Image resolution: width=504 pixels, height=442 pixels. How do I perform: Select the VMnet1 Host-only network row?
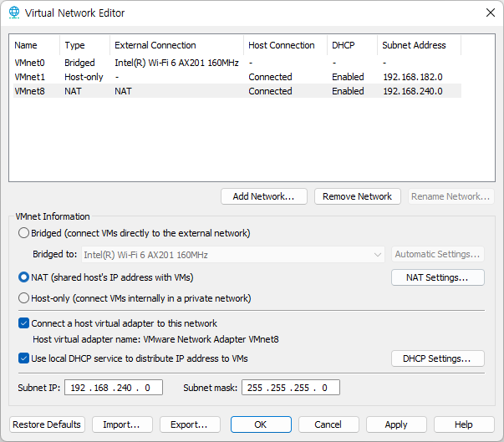pyautogui.click(x=237, y=77)
